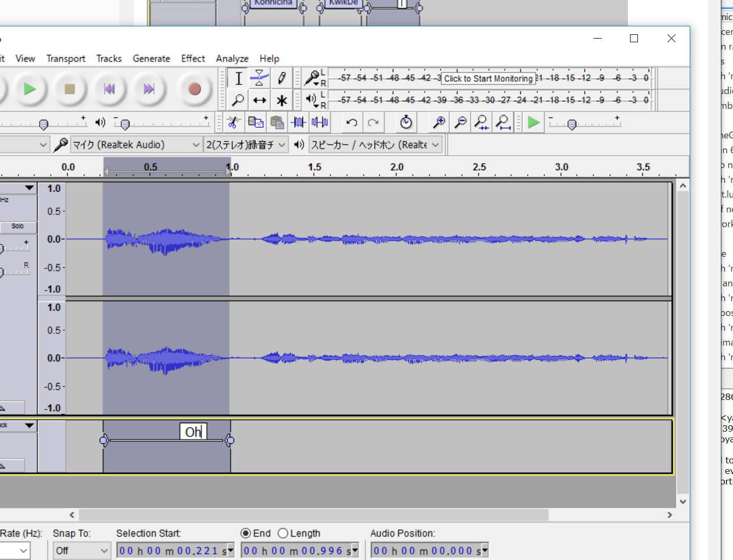The width and height of the screenshot is (733, 560).
Task: Select the Length radio button
Action: (x=283, y=533)
